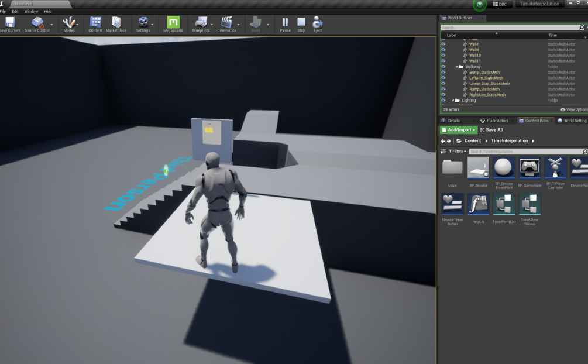Collapse the Walkway folder in outliner
This screenshot has height=364, width=588.
coord(456,67)
